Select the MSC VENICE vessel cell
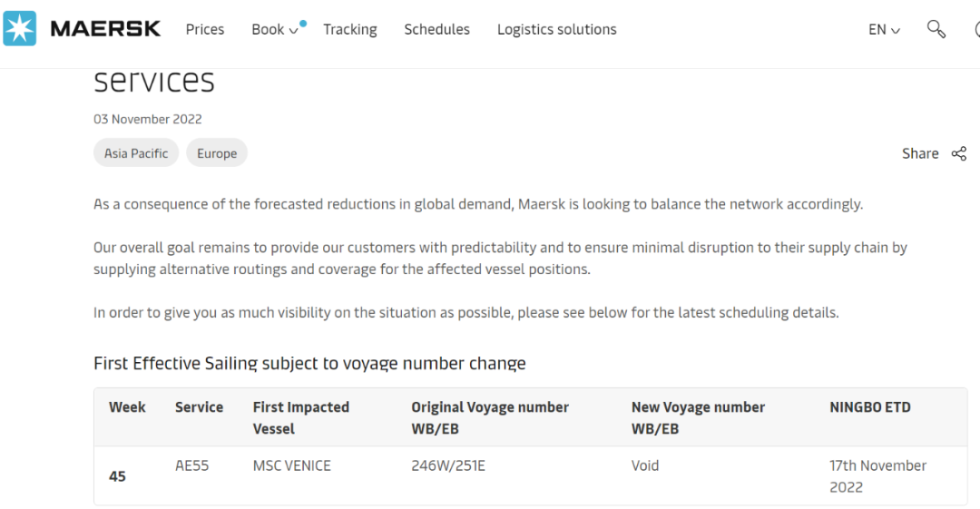Image resolution: width=980 pixels, height=509 pixels. click(x=291, y=465)
